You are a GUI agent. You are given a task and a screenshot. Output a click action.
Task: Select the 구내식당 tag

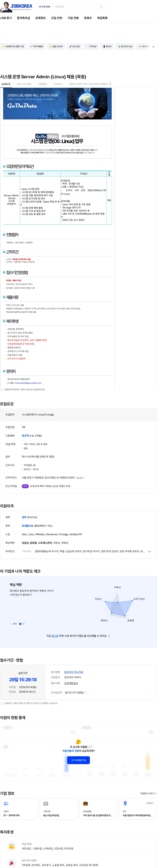91,47
